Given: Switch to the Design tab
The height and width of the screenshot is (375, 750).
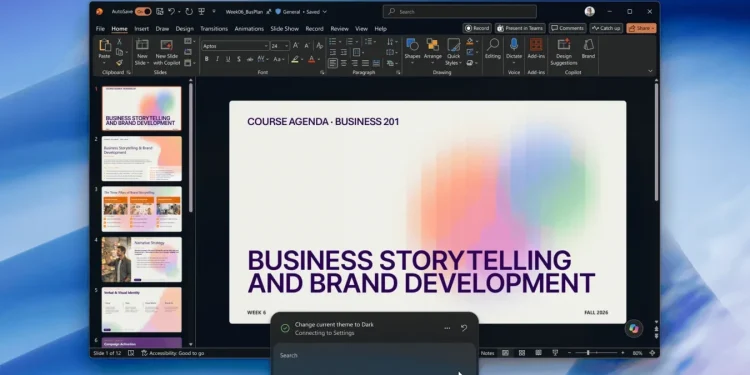Looking at the screenshot, I should pos(185,29).
